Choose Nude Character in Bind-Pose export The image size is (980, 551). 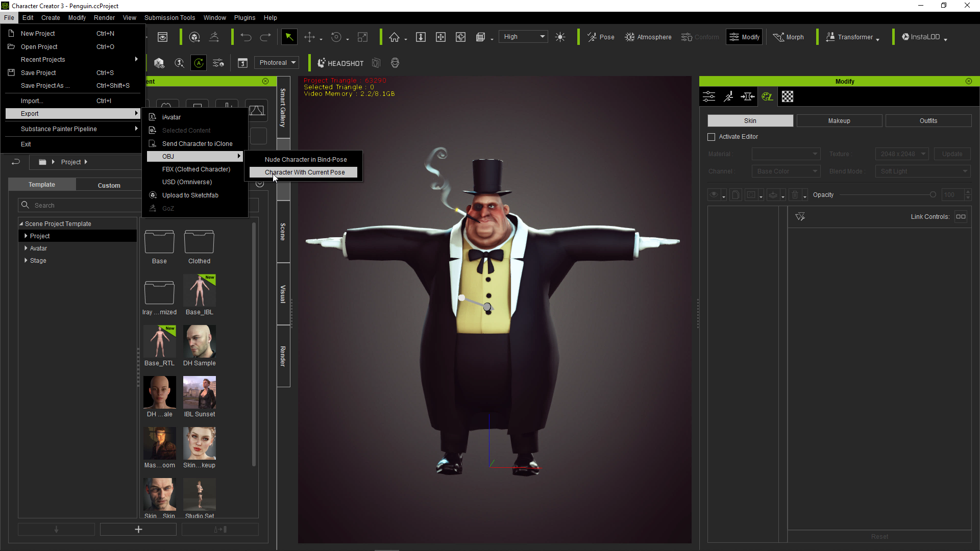(x=304, y=160)
